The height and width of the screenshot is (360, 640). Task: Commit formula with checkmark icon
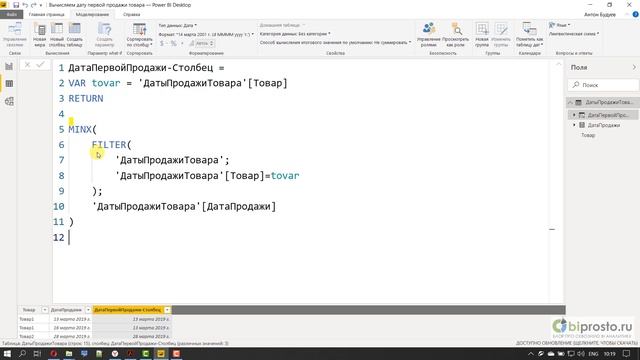[x=40, y=64]
